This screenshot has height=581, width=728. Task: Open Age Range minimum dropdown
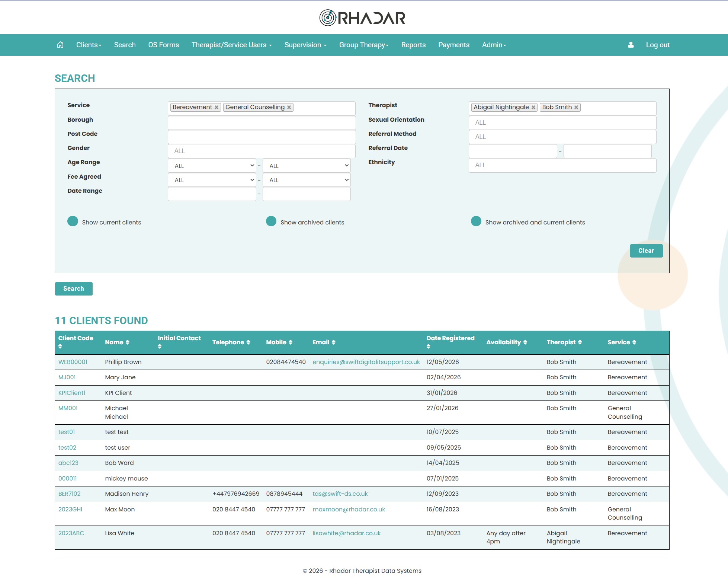212,166
